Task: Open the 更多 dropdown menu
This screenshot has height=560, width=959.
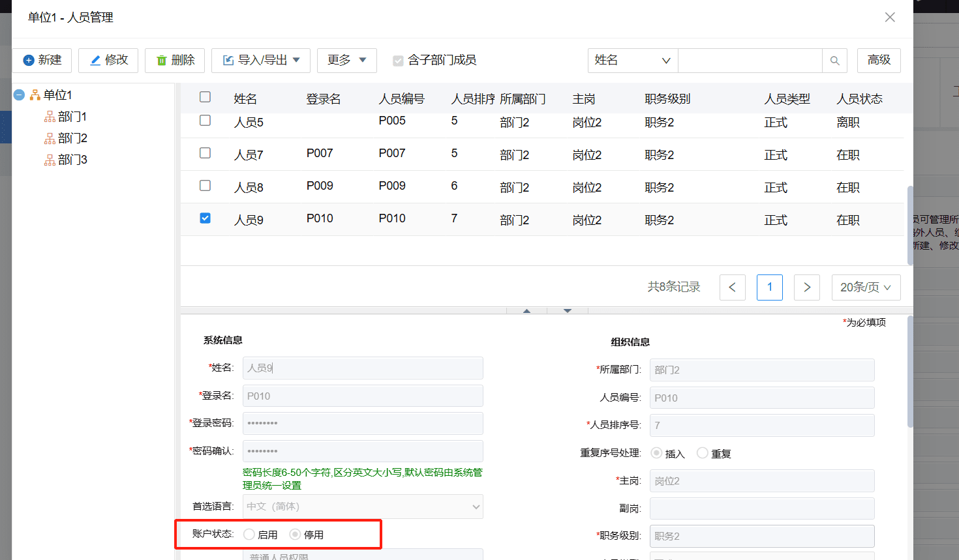Action: coord(347,60)
